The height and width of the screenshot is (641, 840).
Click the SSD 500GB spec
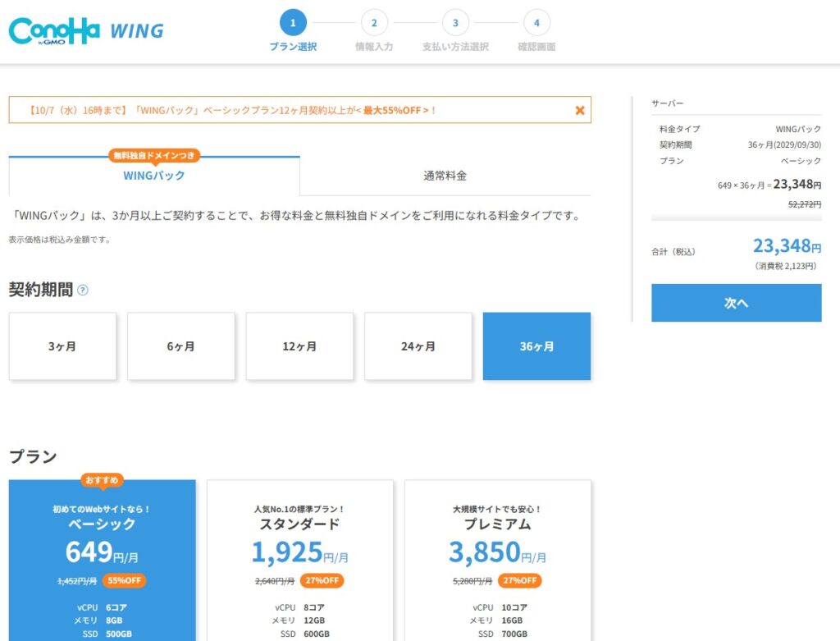point(107,634)
